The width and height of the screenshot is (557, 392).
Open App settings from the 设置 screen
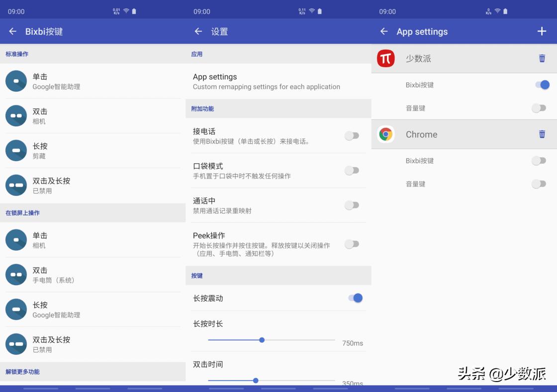coord(278,81)
